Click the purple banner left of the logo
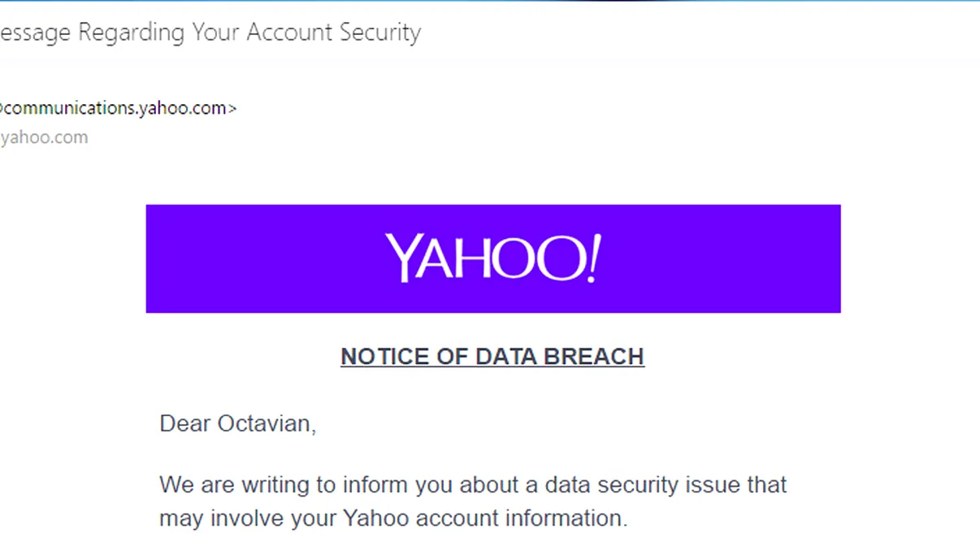 tap(260, 258)
